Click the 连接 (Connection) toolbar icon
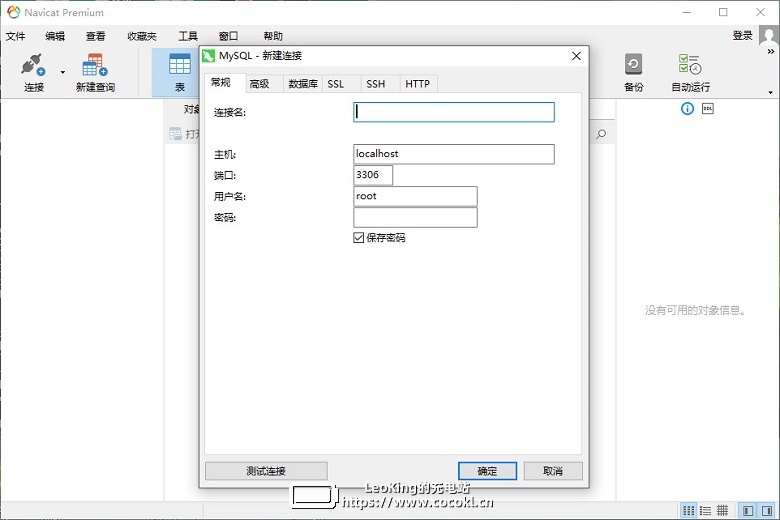 point(33,72)
